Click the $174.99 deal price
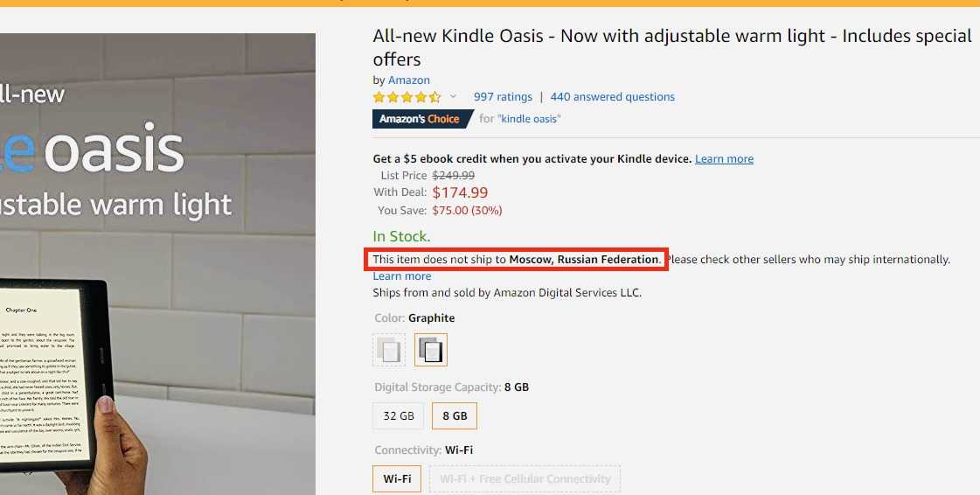Viewport: 980px width, 495px height. click(460, 193)
